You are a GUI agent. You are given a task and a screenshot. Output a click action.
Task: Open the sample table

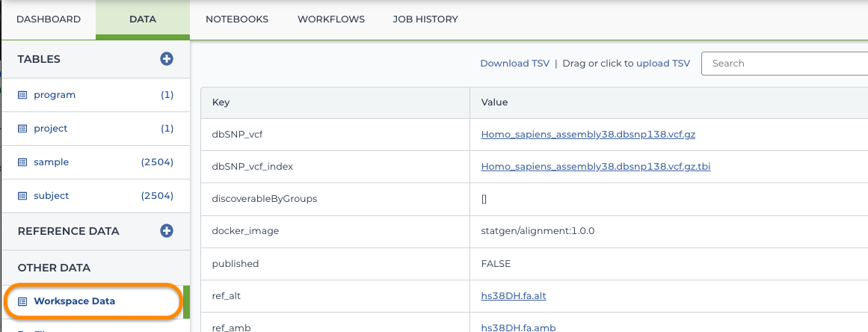point(51,162)
